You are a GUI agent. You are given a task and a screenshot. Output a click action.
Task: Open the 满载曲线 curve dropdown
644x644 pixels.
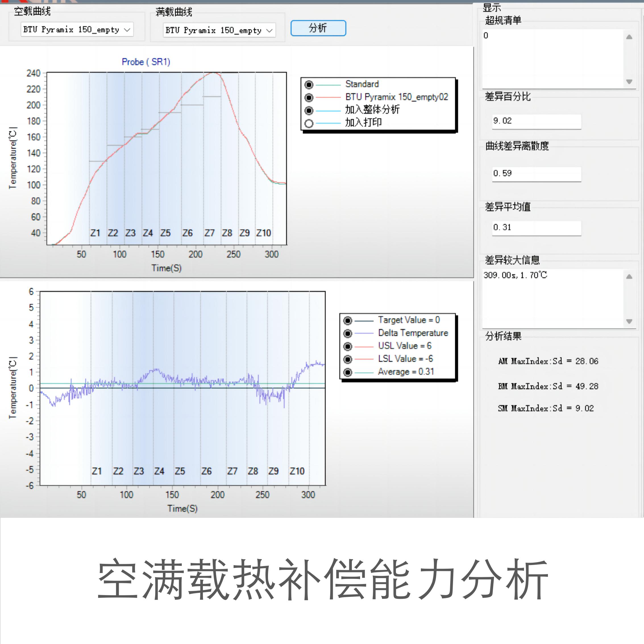pos(219,30)
